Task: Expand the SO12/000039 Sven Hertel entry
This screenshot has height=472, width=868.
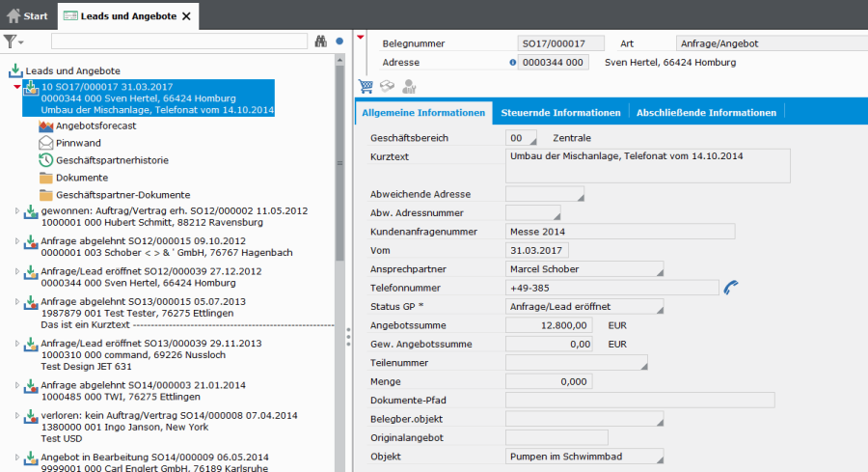Action: 17,271
